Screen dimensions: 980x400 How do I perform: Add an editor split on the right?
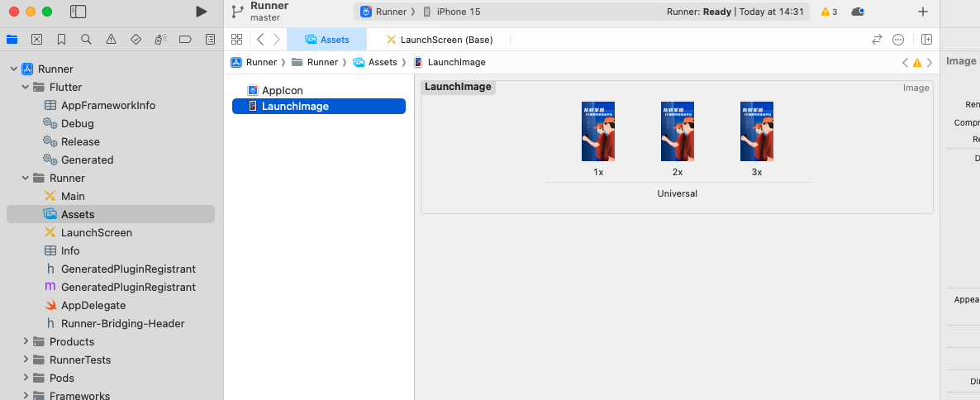[927, 40]
